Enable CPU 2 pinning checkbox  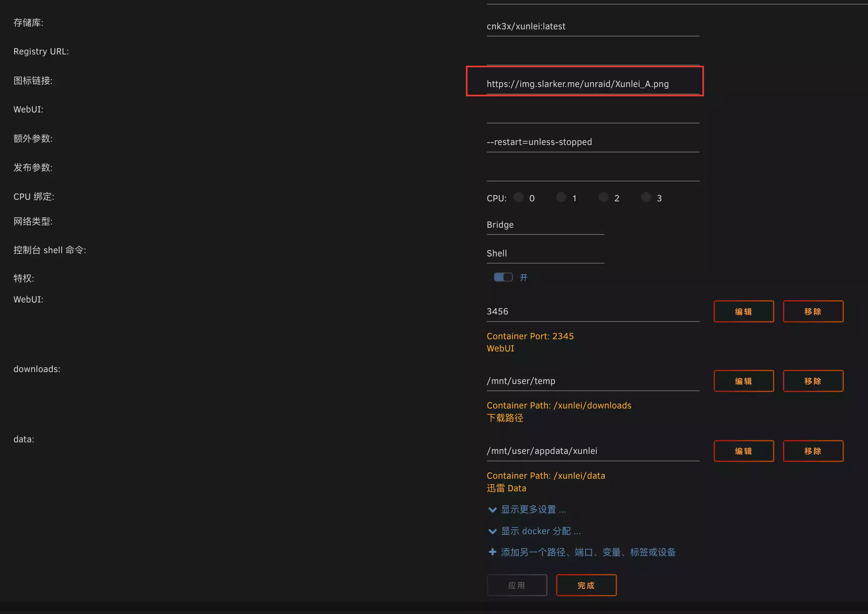tap(604, 197)
